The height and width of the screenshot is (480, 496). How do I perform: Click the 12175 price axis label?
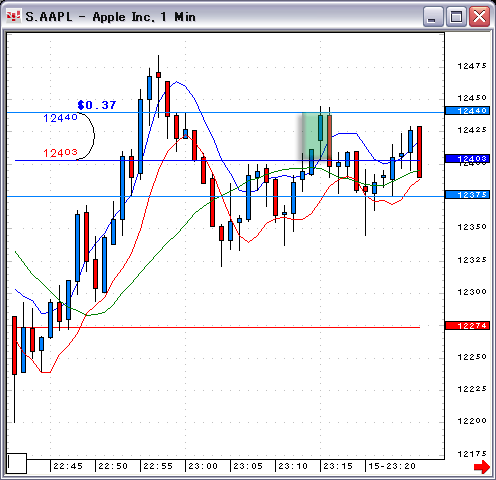(472, 454)
